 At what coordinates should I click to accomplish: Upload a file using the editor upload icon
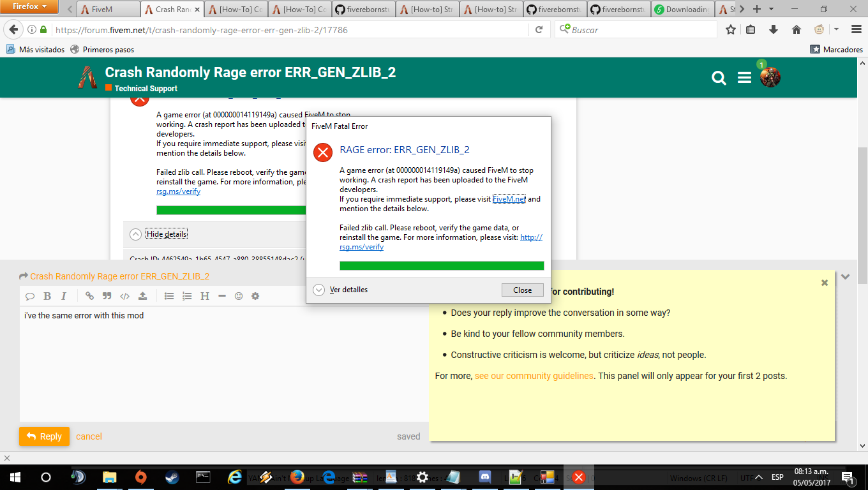coord(142,296)
